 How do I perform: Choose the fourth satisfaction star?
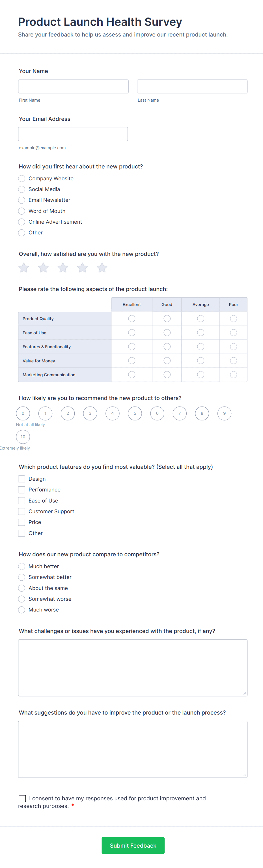82,268
